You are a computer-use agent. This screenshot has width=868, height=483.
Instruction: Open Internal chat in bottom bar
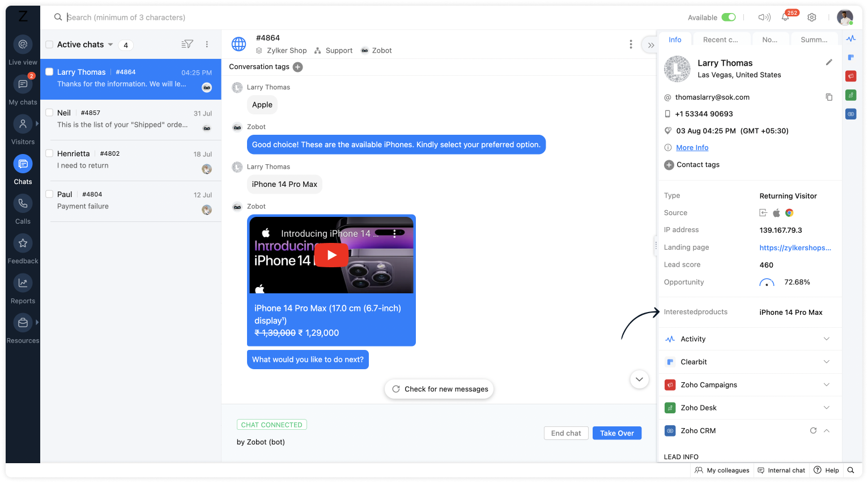pyautogui.click(x=781, y=470)
